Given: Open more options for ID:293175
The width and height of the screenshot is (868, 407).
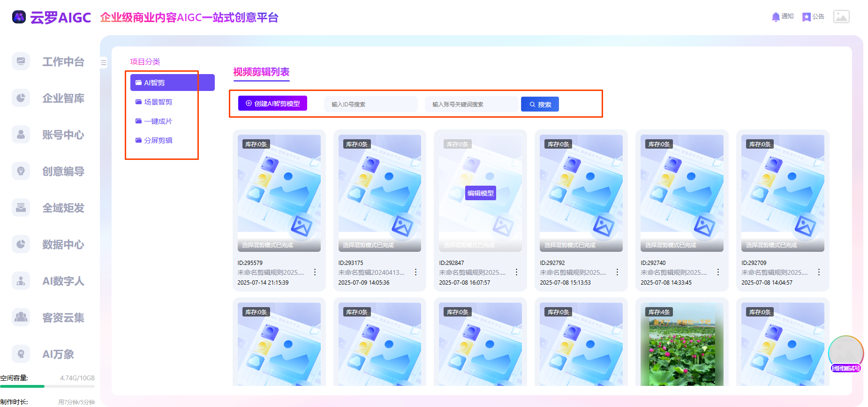Looking at the screenshot, I should [x=415, y=272].
